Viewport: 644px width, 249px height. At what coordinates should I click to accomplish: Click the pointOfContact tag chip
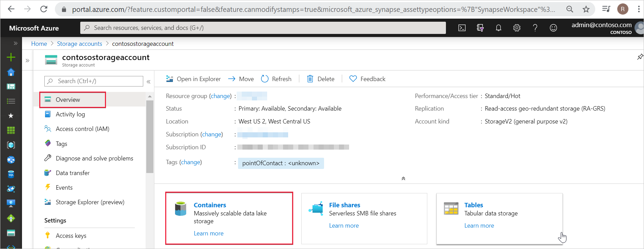coord(281,163)
